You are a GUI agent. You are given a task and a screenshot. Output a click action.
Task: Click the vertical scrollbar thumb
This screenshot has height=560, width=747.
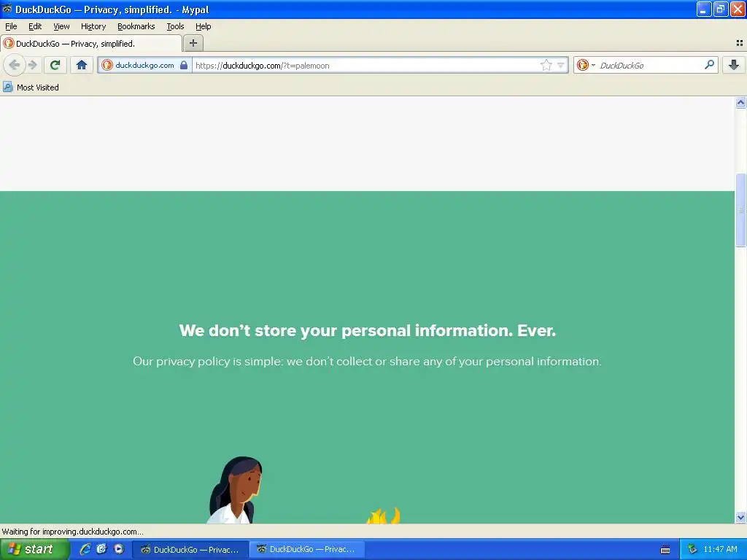pyautogui.click(x=740, y=210)
